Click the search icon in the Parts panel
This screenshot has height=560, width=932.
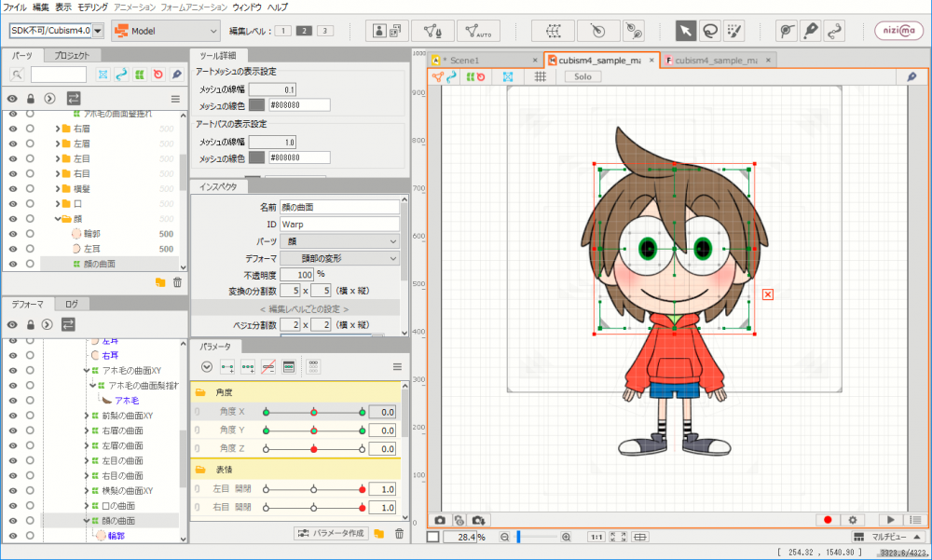tap(17, 75)
